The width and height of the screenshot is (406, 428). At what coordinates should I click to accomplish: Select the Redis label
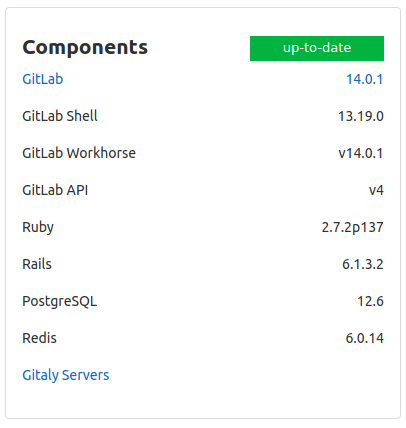tap(39, 338)
